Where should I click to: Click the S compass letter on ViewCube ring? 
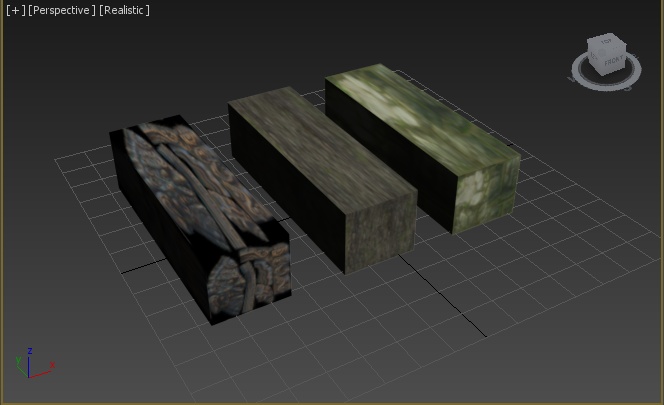628,89
